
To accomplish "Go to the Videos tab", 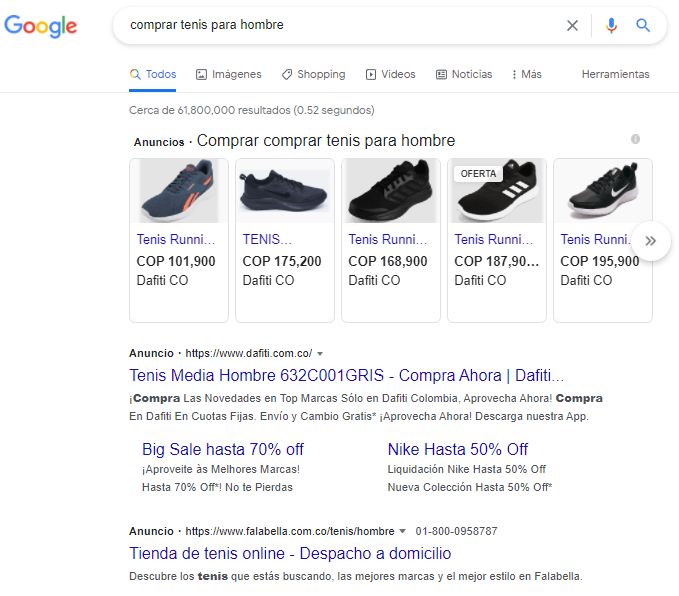I will click(391, 74).
